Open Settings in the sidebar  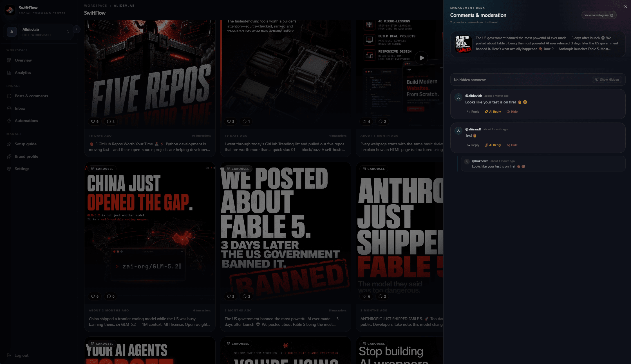(22, 169)
